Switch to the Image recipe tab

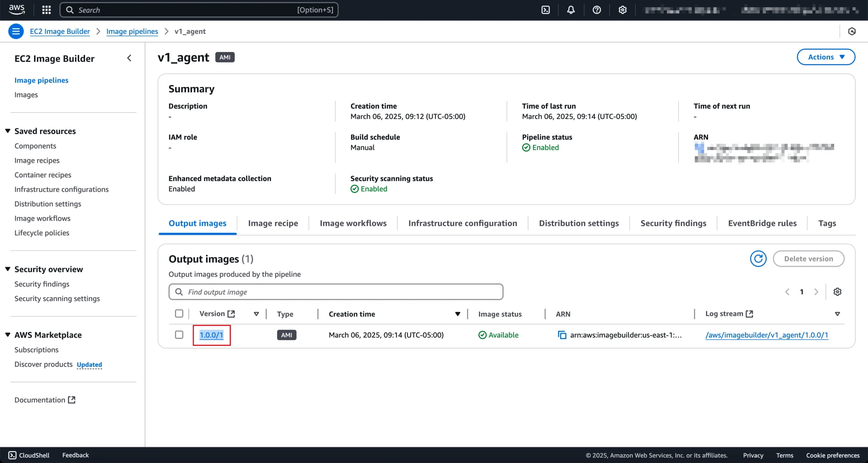pos(273,223)
